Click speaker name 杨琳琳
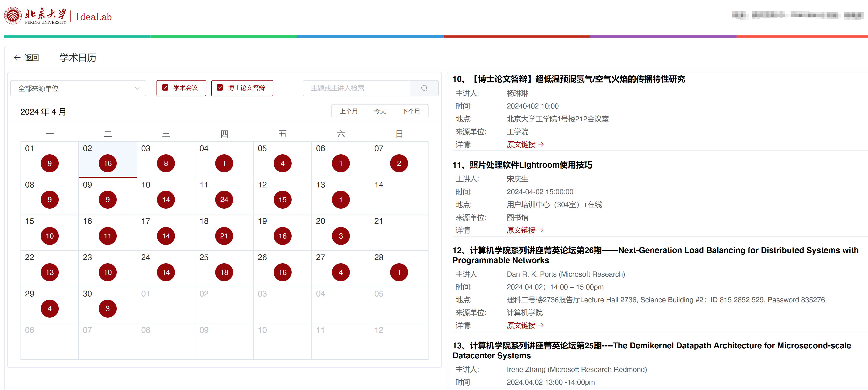868x390 pixels. point(517,93)
